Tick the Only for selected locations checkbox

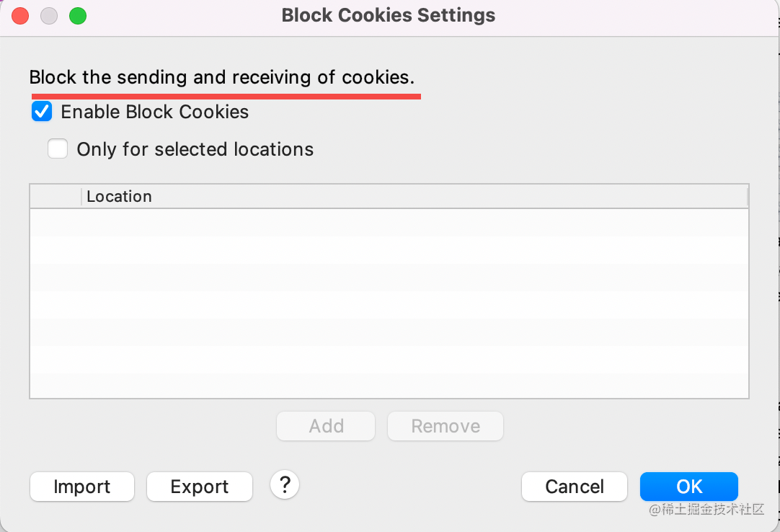tap(58, 149)
